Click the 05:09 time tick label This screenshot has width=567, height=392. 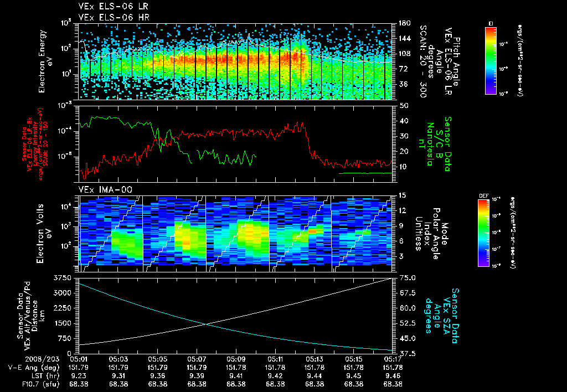coord(236,359)
